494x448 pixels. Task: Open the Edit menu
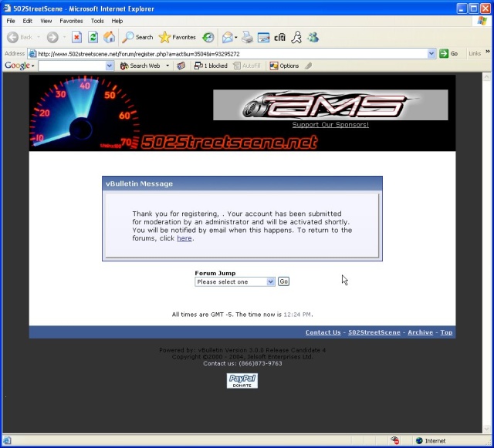coord(28,21)
